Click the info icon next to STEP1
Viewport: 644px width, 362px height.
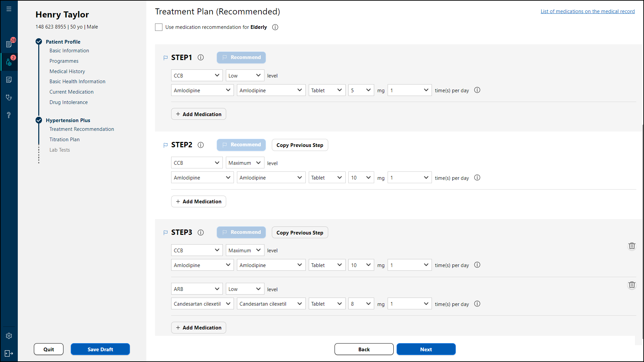click(x=201, y=57)
